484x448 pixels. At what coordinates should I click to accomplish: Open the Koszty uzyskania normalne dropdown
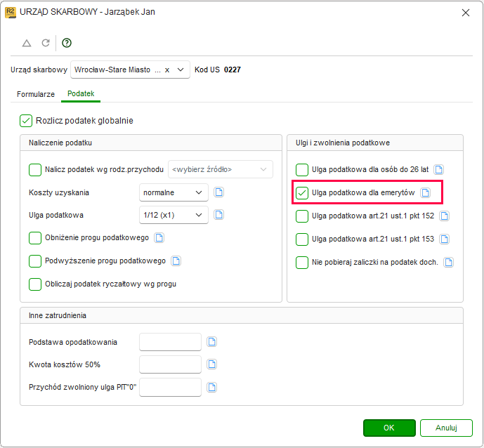(174, 192)
